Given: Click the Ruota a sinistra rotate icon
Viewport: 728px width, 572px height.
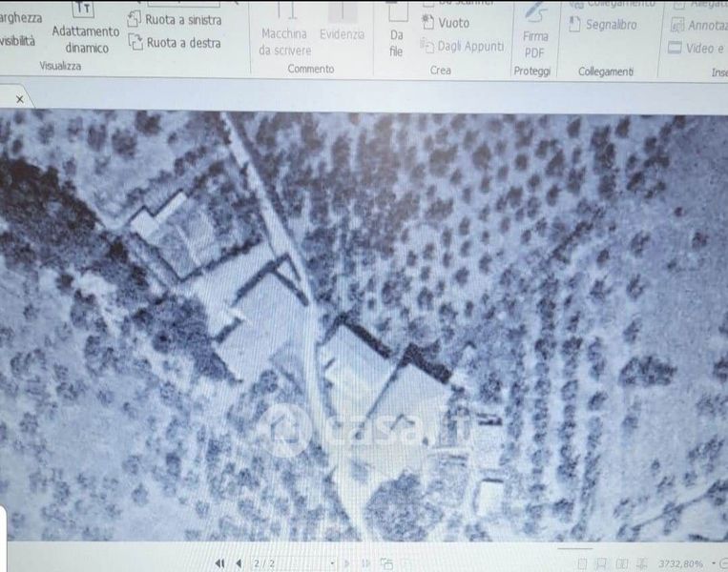Looking at the screenshot, I should [x=135, y=19].
